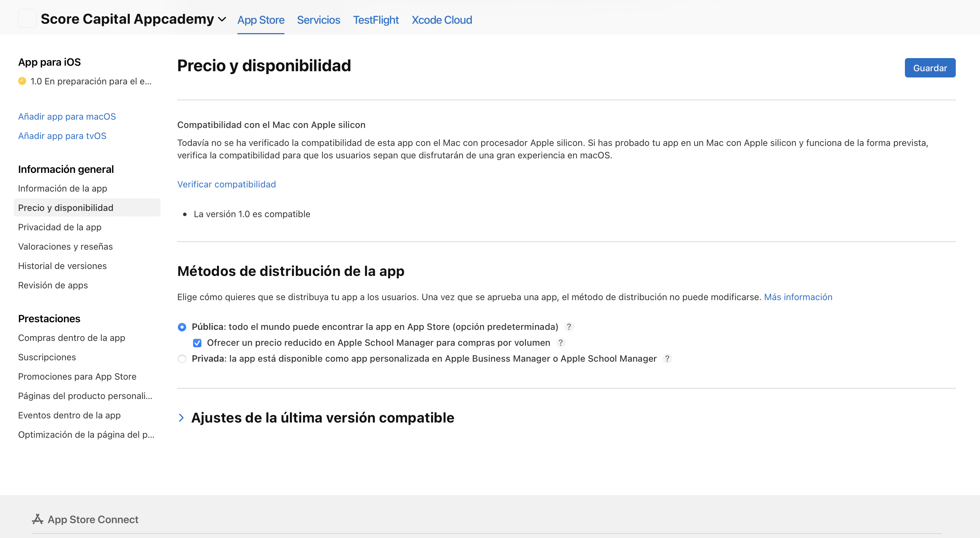The width and height of the screenshot is (980, 538).
Task: Click the Pública option label text
Action: [x=375, y=327]
